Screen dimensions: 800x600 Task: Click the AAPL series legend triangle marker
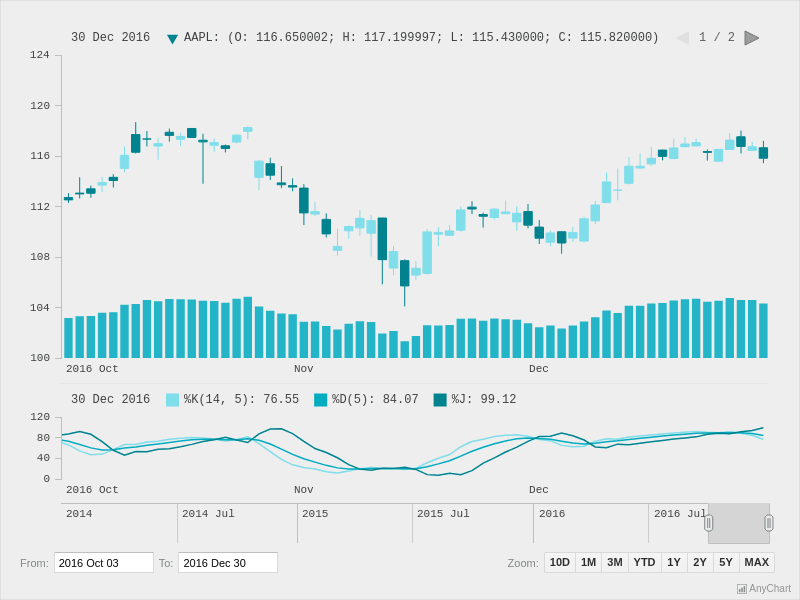172,38
